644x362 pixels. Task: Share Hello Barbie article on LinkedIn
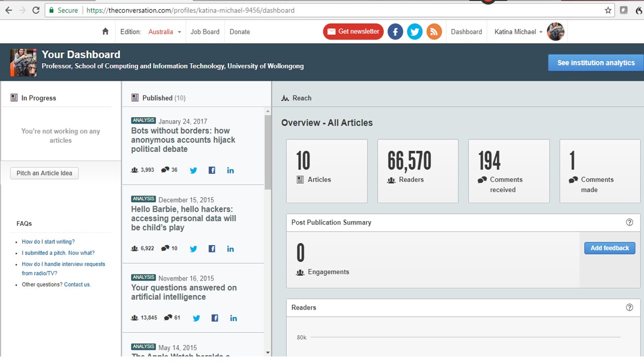[230, 248]
